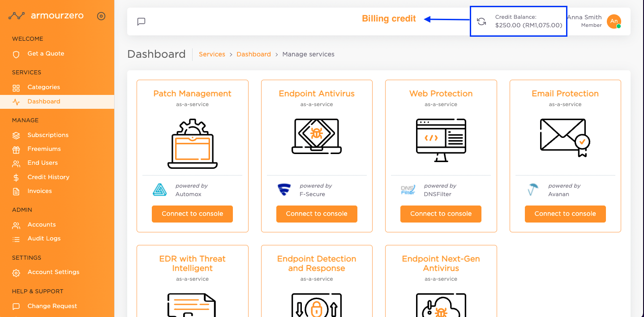Open the chat message icon in top bar

142,21
